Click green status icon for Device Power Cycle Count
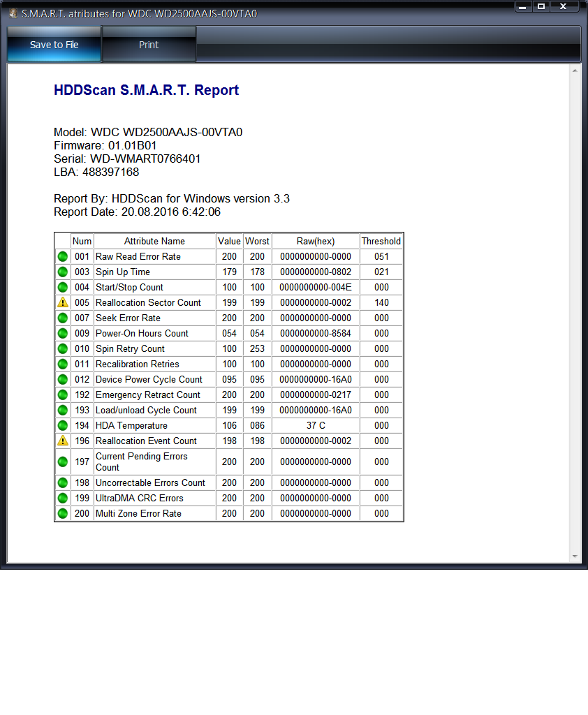This screenshot has height=715, width=588. tap(63, 379)
